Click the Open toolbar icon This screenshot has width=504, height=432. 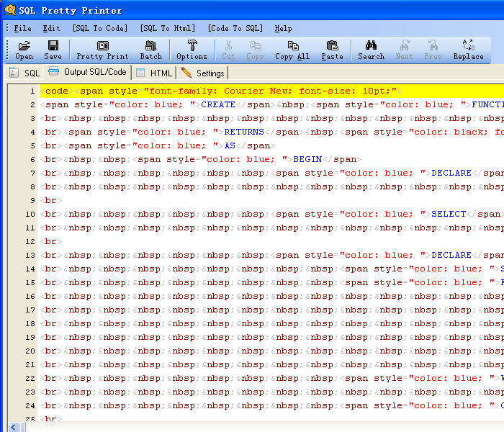(x=24, y=50)
